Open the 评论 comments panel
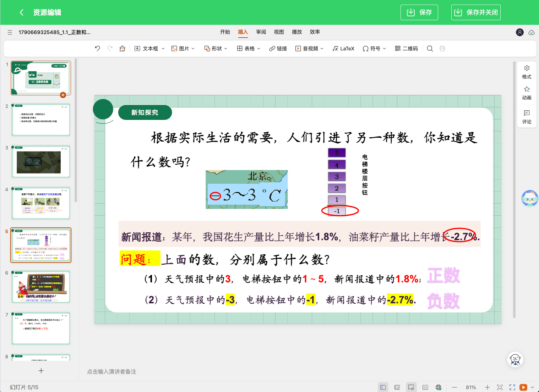Viewport: 539px width, 392px height. 527,117
